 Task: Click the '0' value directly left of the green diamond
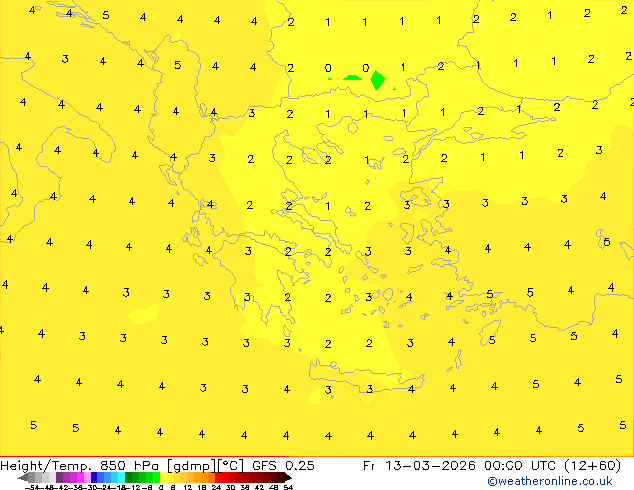366,68
